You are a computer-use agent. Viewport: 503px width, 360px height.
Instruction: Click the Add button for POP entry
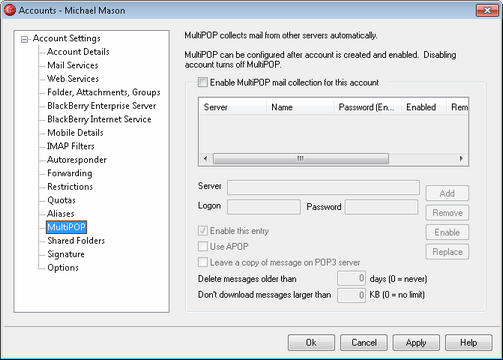(447, 193)
